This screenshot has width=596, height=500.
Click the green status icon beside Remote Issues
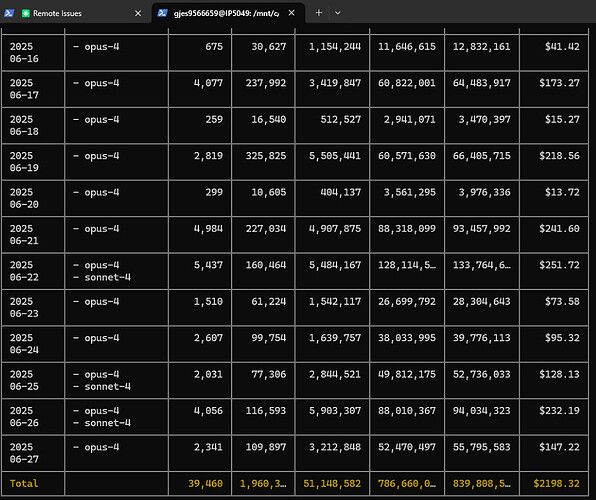pyautogui.click(x=25, y=13)
